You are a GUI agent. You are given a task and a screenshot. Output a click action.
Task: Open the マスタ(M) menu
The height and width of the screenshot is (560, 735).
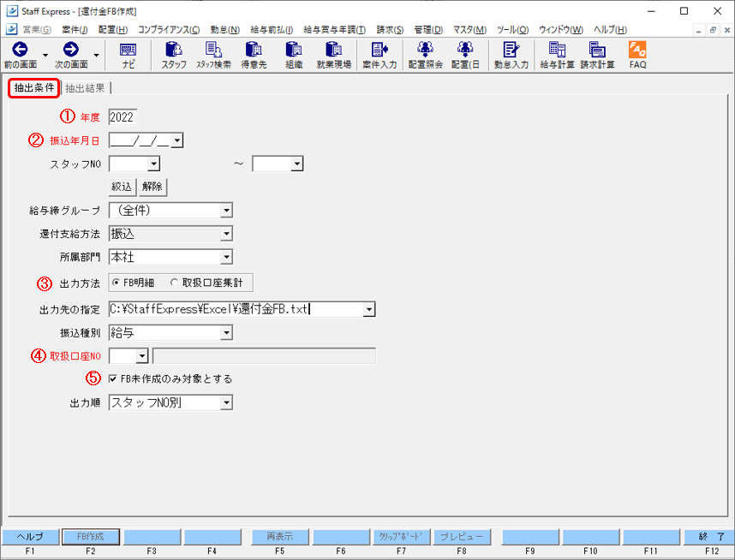tap(469, 29)
